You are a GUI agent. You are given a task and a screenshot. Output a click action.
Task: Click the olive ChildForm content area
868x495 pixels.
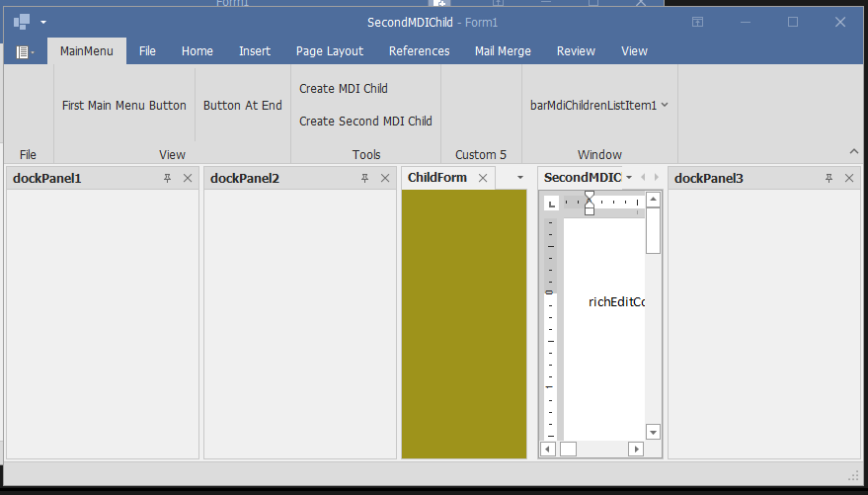pyautogui.click(x=464, y=324)
